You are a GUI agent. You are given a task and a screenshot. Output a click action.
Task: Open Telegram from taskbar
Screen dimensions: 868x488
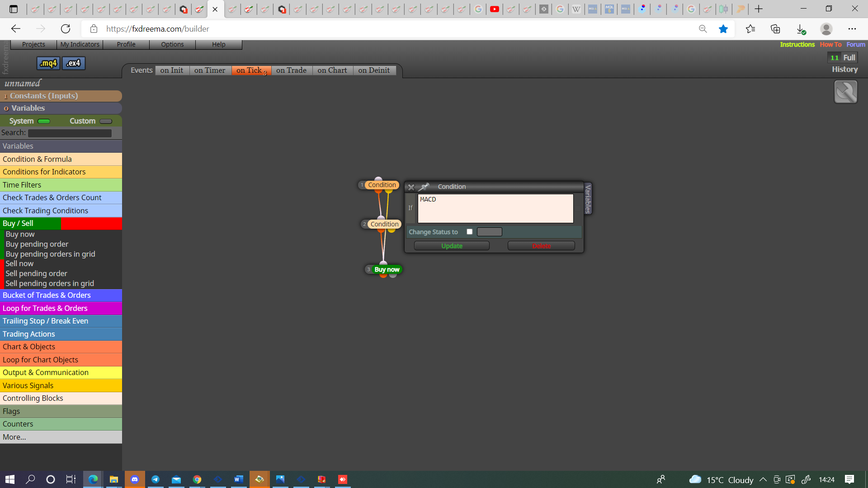156,479
